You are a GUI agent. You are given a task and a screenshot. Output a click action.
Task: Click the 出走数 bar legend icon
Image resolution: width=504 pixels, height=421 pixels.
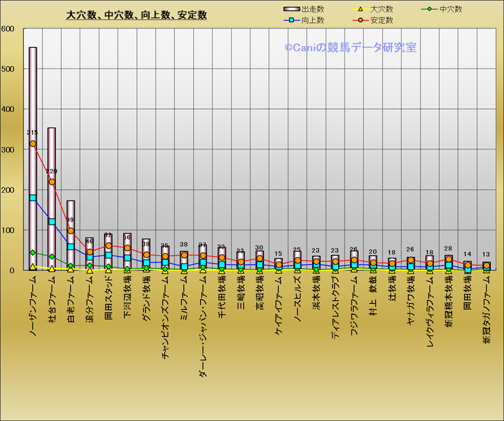291,9
